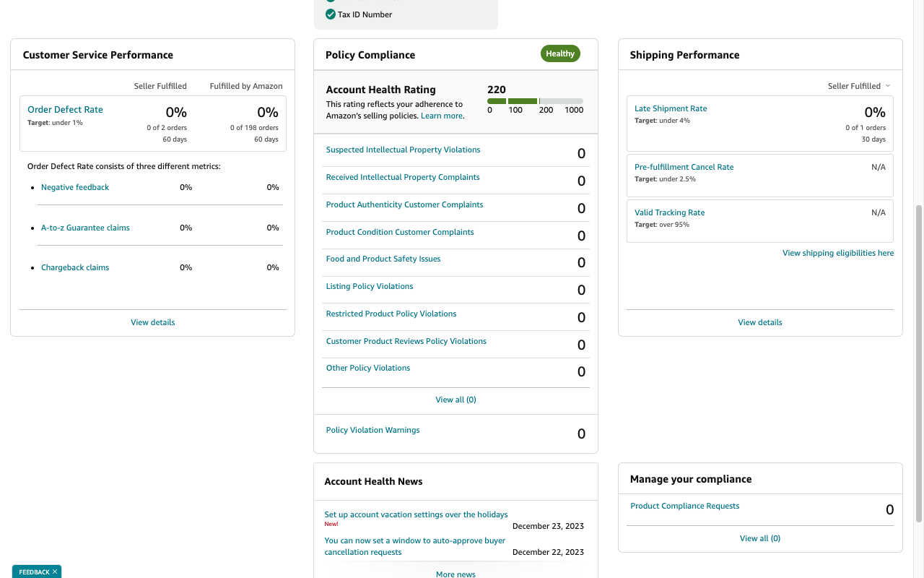
Task: Click the Tax ID Number green checkmark icon
Action: [x=331, y=14]
